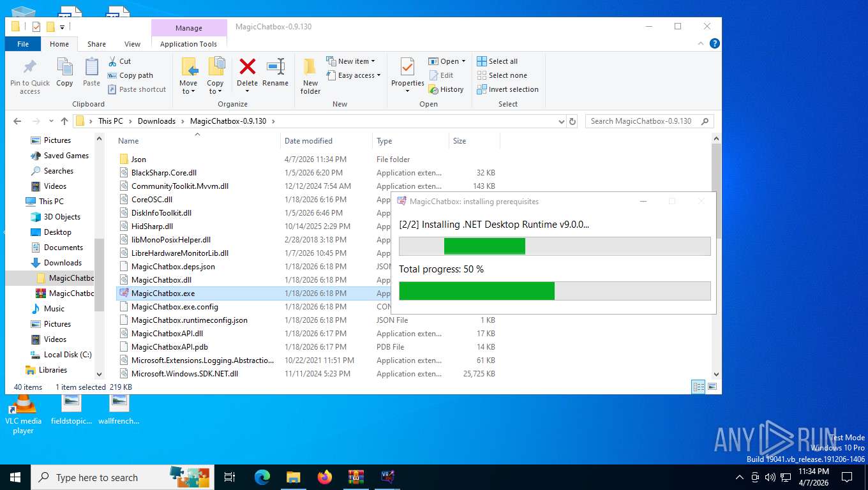The image size is (868, 490).
Task: Click the Paste icon in the ribbon
Action: pyautogui.click(x=92, y=67)
